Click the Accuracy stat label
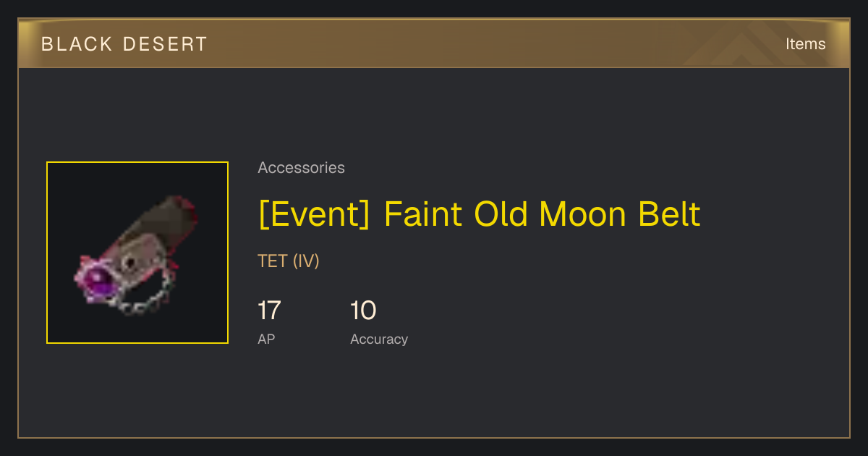Screen dimensions: 868x456 pos(379,339)
